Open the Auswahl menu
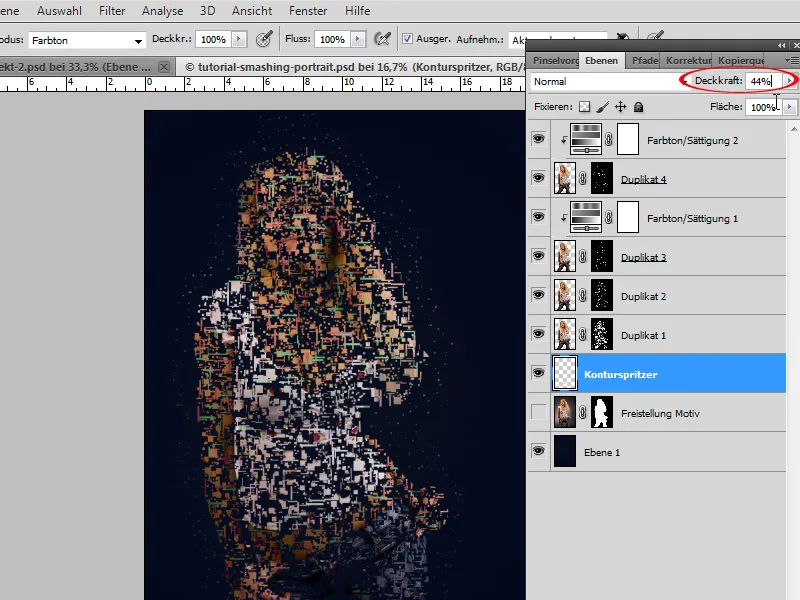This screenshot has width=800, height=600. [x=59, y=11]
